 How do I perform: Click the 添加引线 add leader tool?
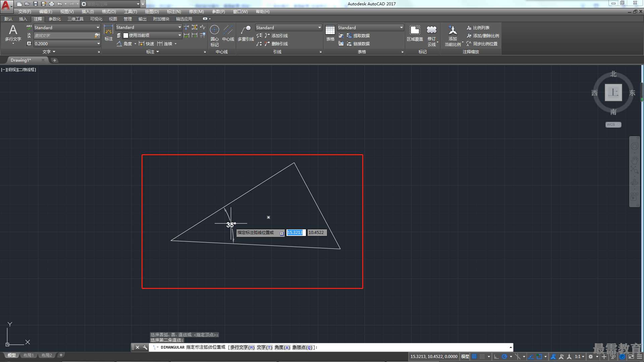(x=276, y=36)
